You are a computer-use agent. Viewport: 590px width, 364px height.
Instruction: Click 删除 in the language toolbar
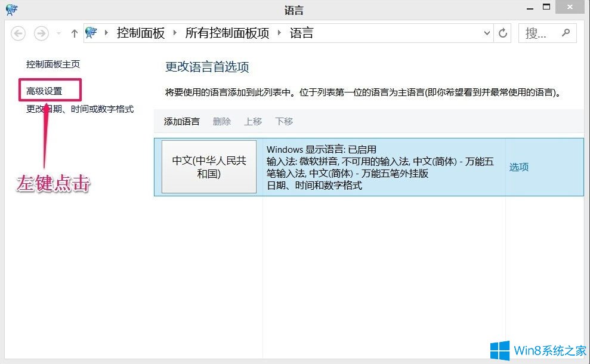point(222,122)
